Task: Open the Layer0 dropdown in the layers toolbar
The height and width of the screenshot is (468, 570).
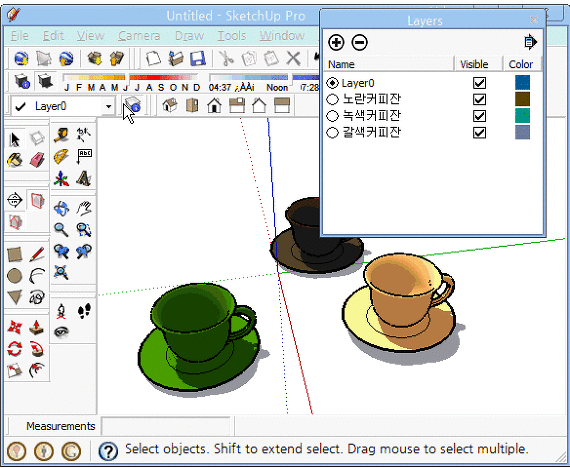Action: [x=108, y=106]
